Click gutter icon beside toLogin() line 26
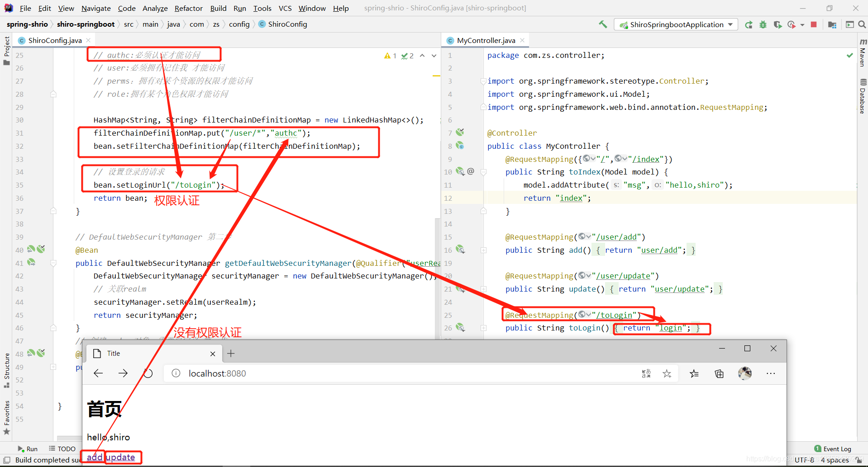Viewport: 868px width, 467px height. [x=460, y=327]
